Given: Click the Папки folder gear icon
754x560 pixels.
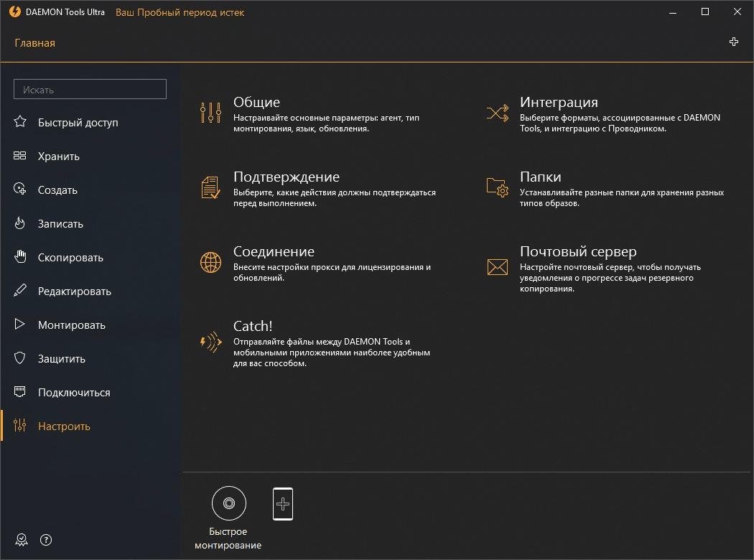Looking at the screenshot, I should [497, 187].
